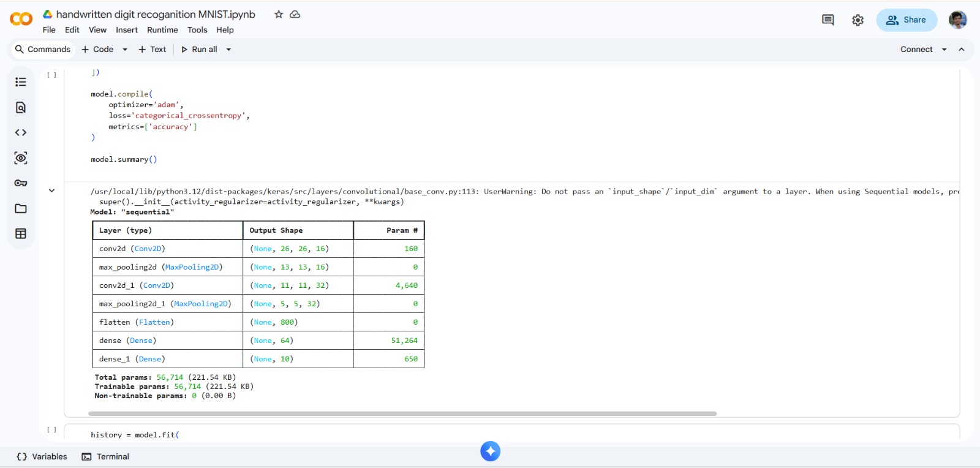Run the history model.fit cell
The width and height of the screenshot is (980, 468).
click(x=52, y=430)
